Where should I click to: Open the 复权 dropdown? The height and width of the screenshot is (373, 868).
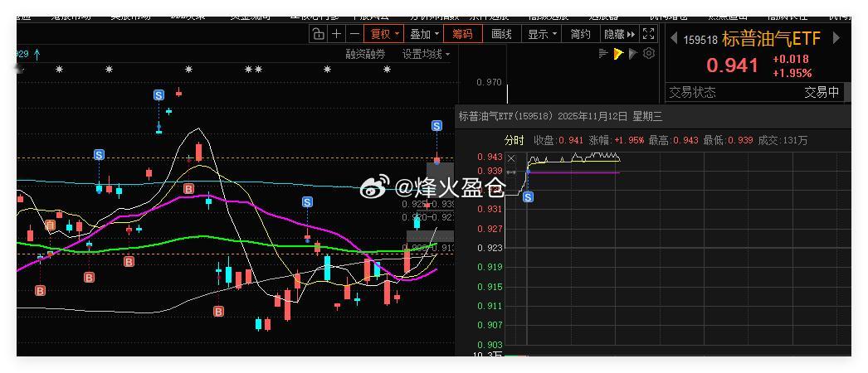tap(383, 34)
